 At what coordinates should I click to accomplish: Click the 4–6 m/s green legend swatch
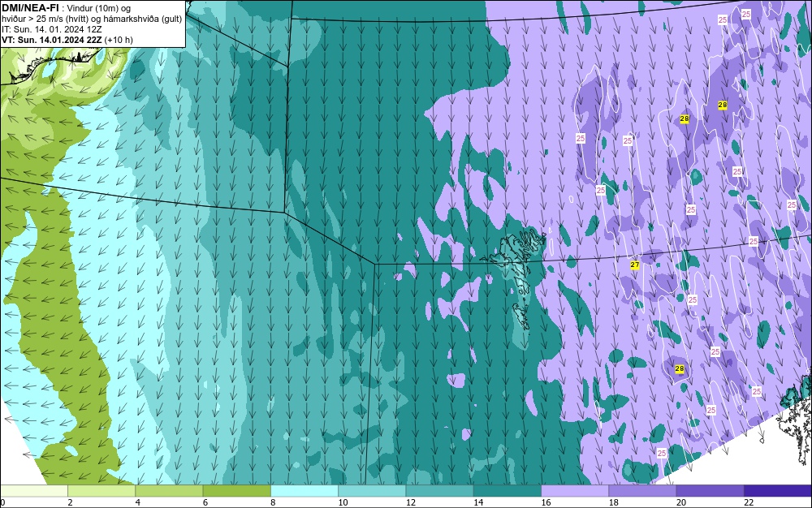tap(170, 491)
